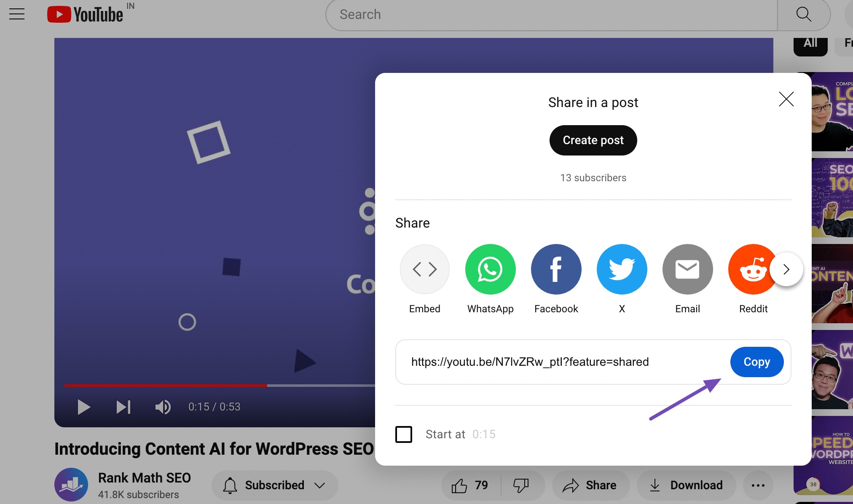
Task: Like the video with thumbs up
Action: 470,485
